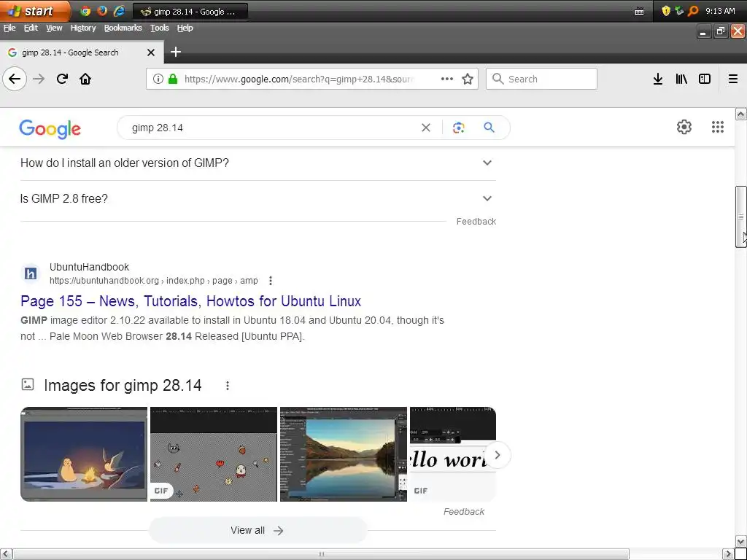Click the ubuntuhandbook.org URL breadcrumb
The image size is (747, 560).
tap(153, 281)
